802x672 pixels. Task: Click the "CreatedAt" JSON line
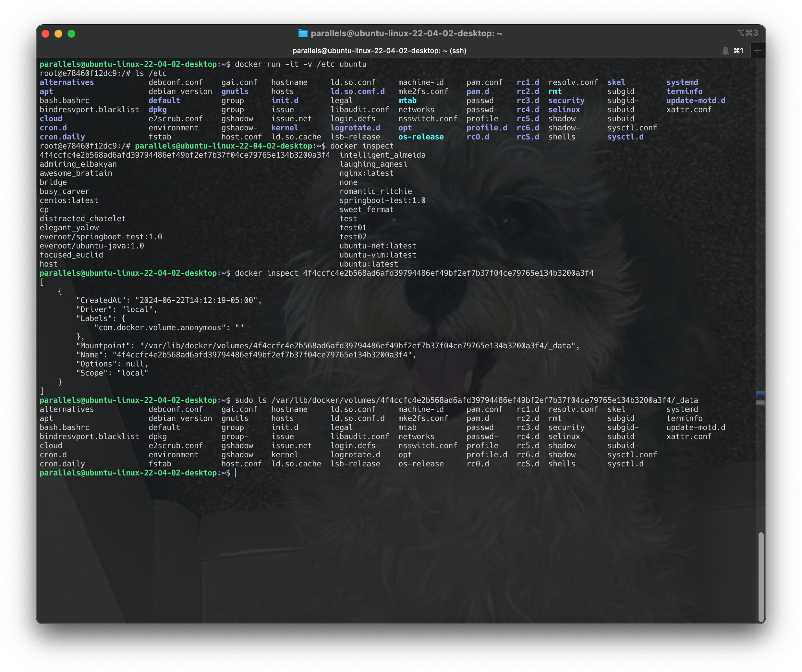coord(169,301)
